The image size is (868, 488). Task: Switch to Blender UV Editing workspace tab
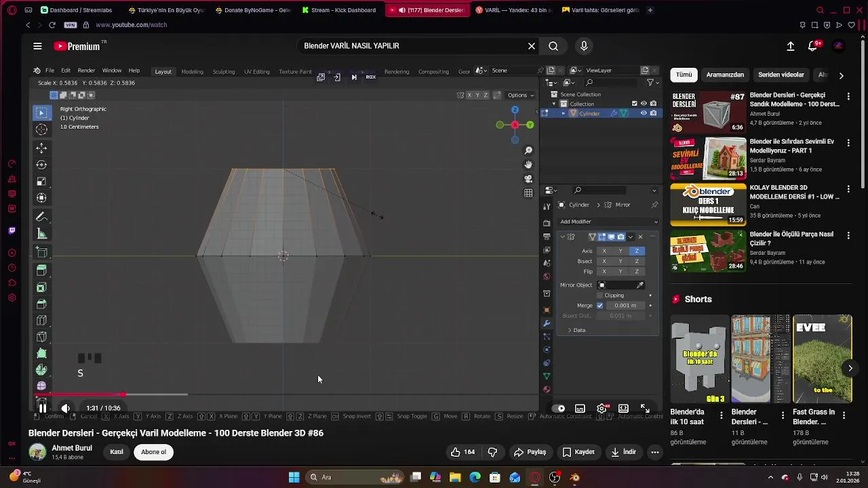(256, 71)
